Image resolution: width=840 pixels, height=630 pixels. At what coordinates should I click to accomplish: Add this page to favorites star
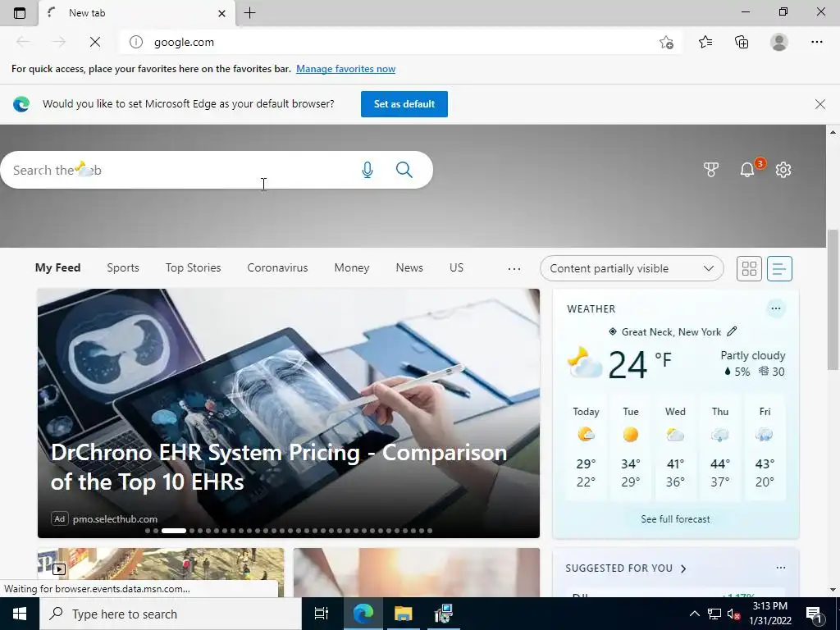coord(666,43)
